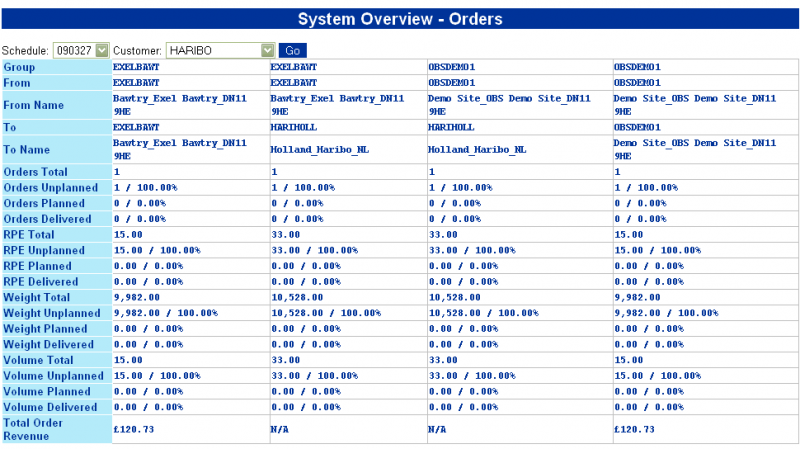
Task: Click the Volume Planned row label
Action: tap(47, 391)
